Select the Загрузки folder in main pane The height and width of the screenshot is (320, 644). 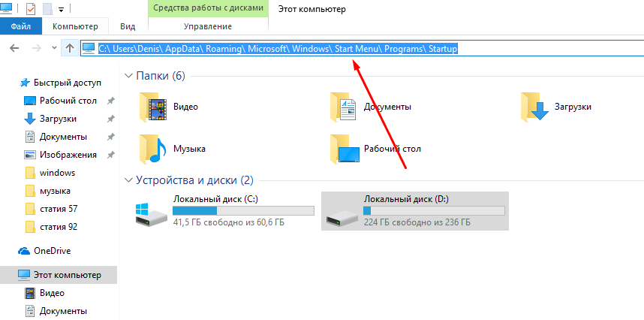(x=556, y=107)
